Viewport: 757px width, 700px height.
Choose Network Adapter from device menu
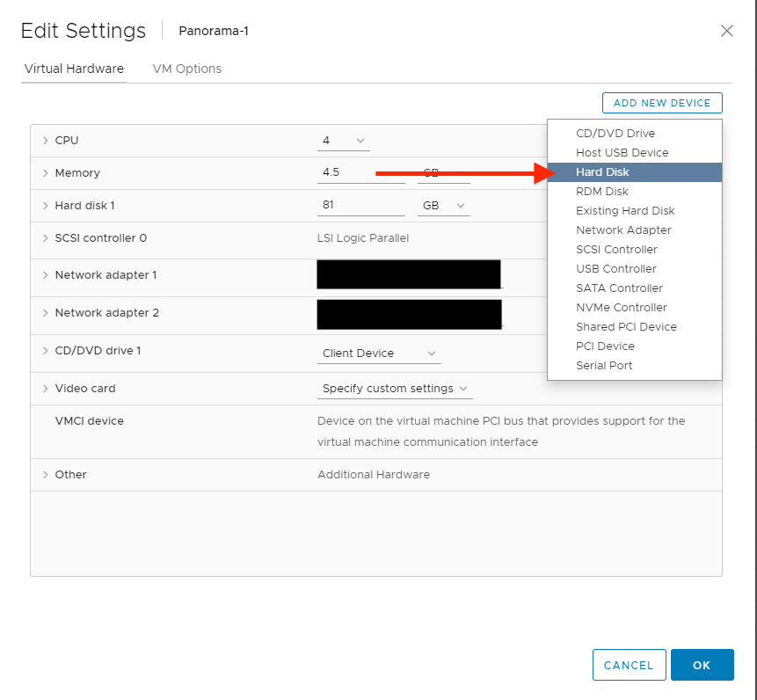623,230
